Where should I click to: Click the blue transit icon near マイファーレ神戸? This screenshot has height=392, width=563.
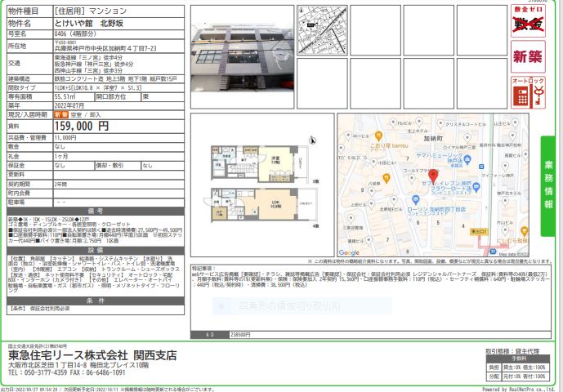coord(481,167)
